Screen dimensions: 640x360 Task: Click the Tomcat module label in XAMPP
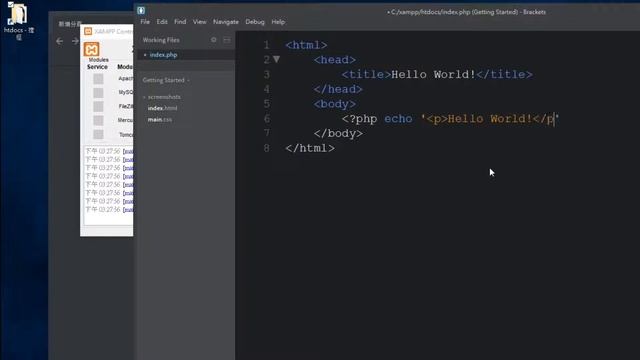tap(126, 134)
